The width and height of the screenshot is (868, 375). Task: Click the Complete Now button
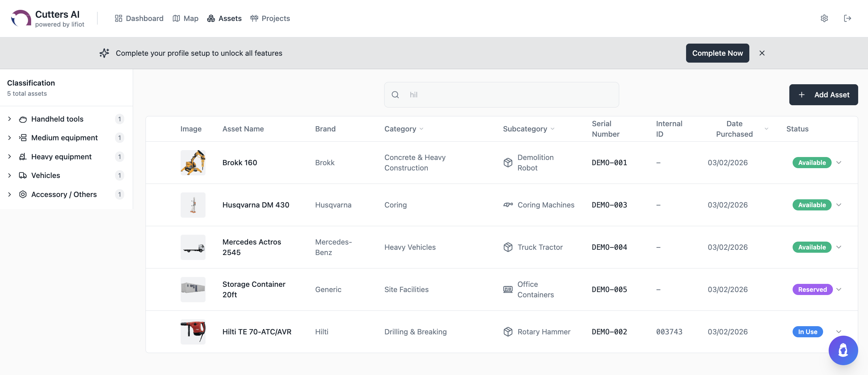tap(717, 53)
